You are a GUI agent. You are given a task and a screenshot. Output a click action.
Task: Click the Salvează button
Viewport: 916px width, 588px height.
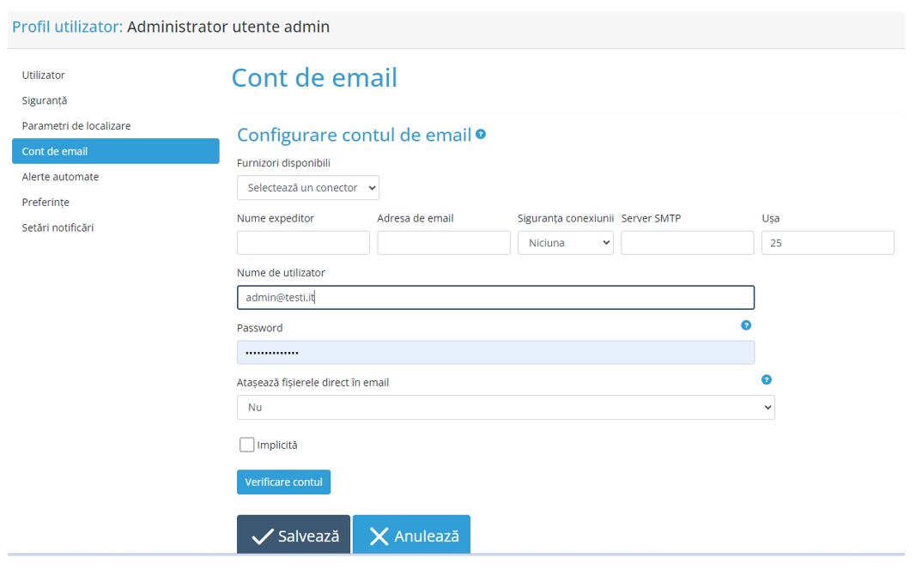click(x=294, y=536)
